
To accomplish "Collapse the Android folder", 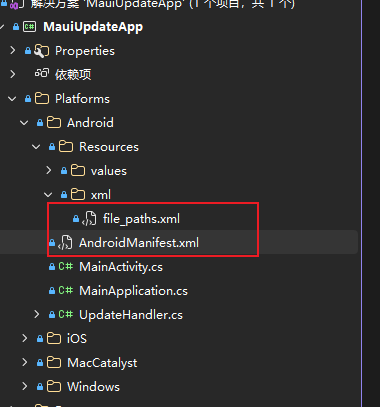I will tap(24, 123).
